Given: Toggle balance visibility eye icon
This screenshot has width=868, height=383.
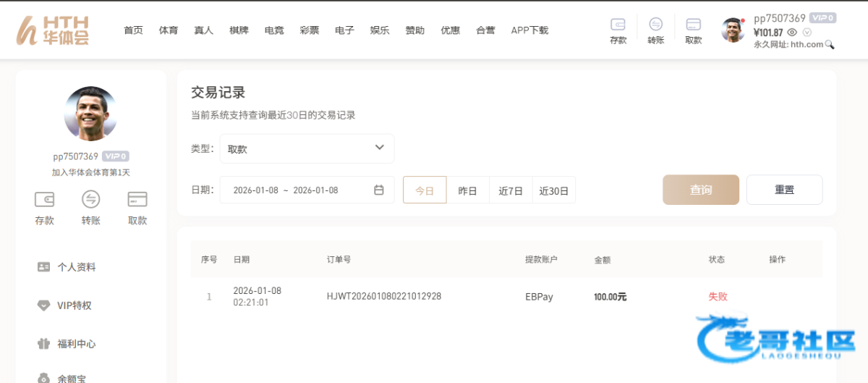Looking at the screenshot, I should (x=792, y=33).
